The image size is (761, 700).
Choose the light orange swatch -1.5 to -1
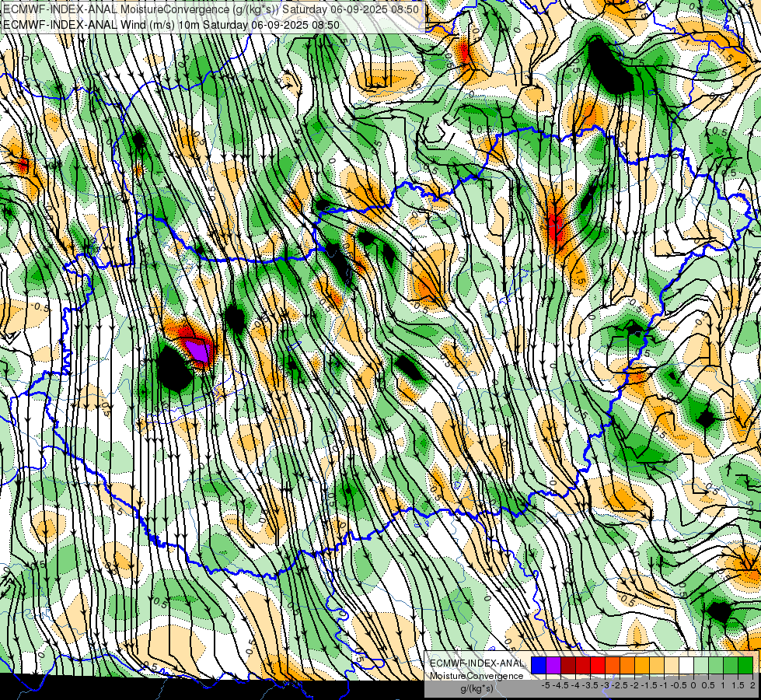(x=657, y=665)
